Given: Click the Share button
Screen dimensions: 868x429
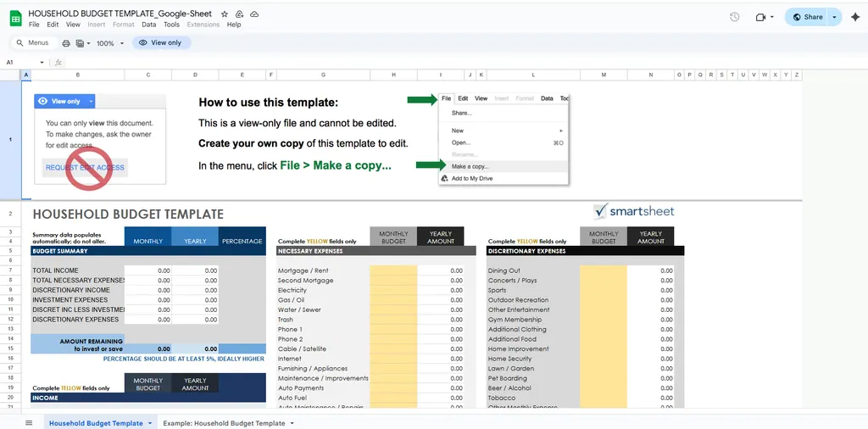Looking at the screenshot, I should tap(806, 17).
